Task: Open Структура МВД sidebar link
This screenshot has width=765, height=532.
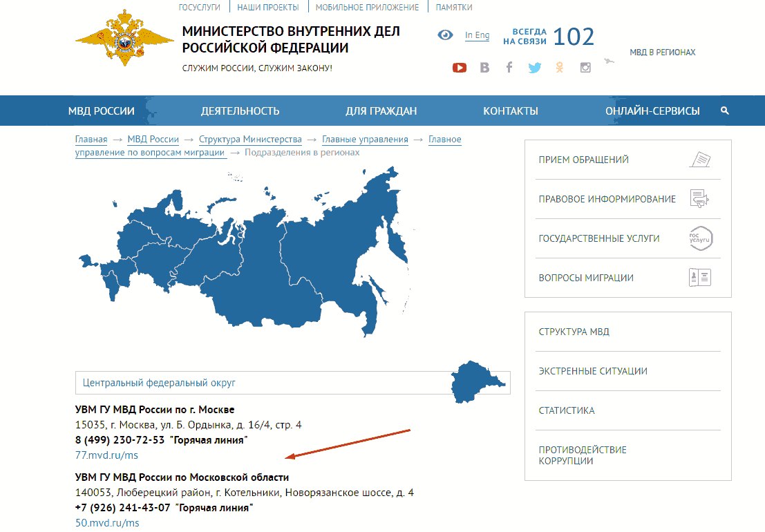Action: click(574, 332)
